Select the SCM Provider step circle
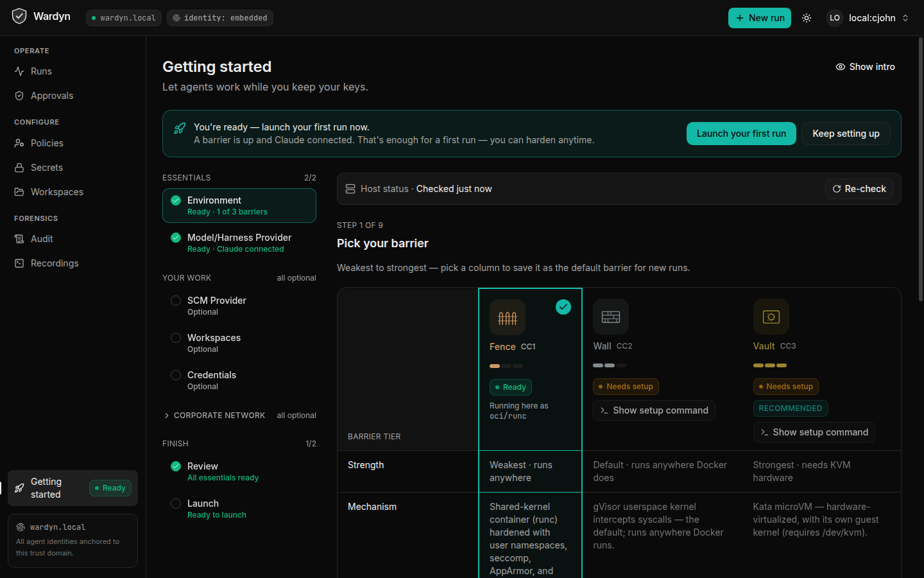Viewport: 924px width, 578px height. 176,301
